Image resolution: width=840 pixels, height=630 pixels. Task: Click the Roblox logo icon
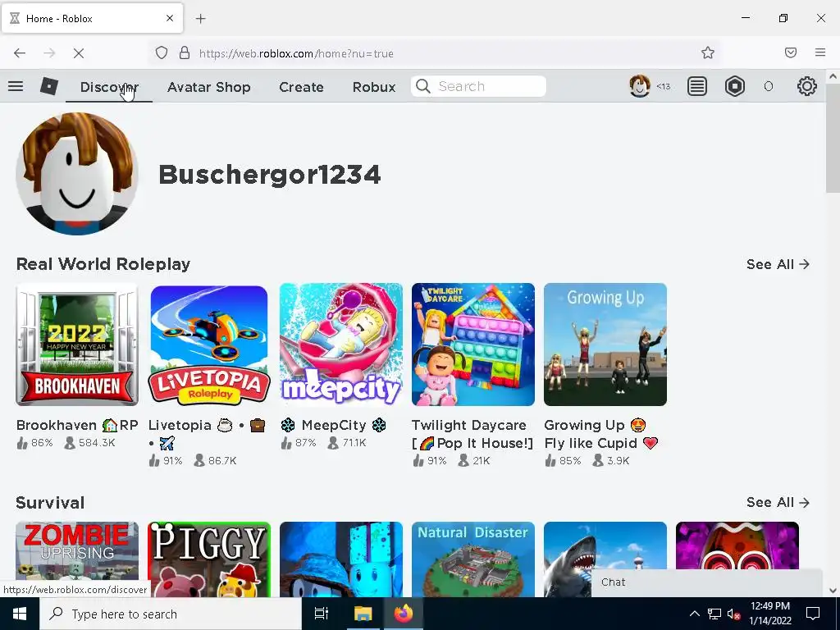[49, 86]
